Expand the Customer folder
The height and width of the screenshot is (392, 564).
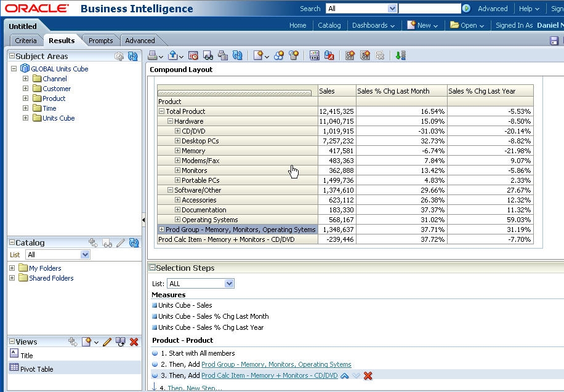click(25, 88)
